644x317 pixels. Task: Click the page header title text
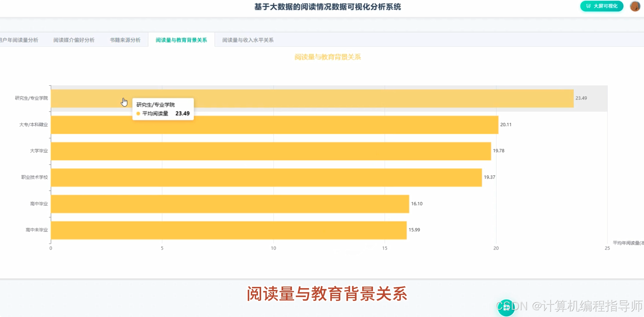point(328,7)
